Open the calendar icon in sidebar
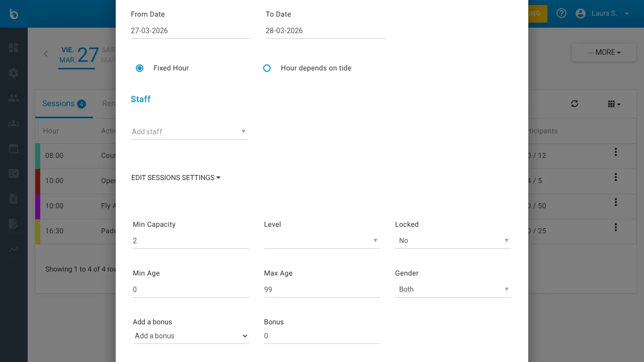Viewport: 644px width, 362px height. pyautogui.click(x=14, y=148)
